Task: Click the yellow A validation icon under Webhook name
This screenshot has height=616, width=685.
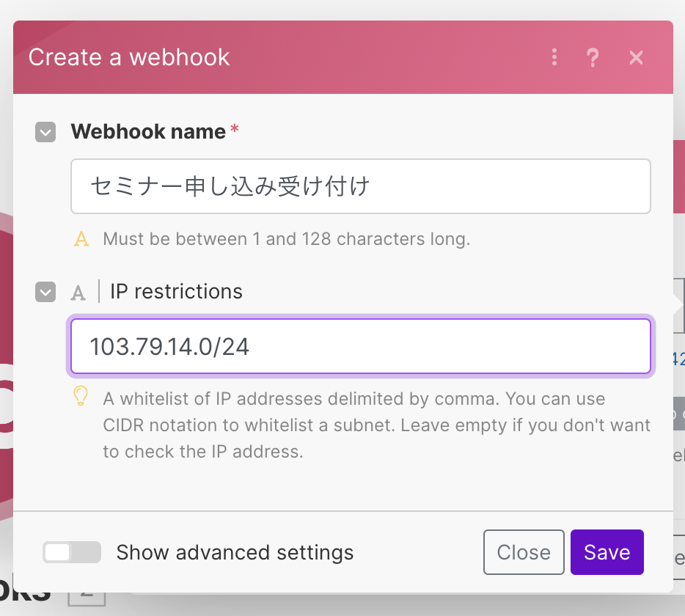Action: click(x=81, y=239)
